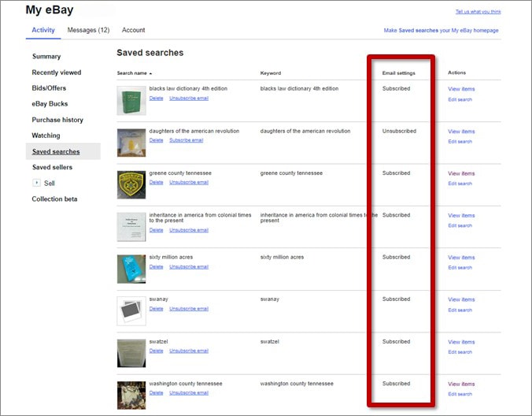The width and height of the screenshot is (532, 416).
Task: Click Tell us what you think link
Action: click(478, 12)
